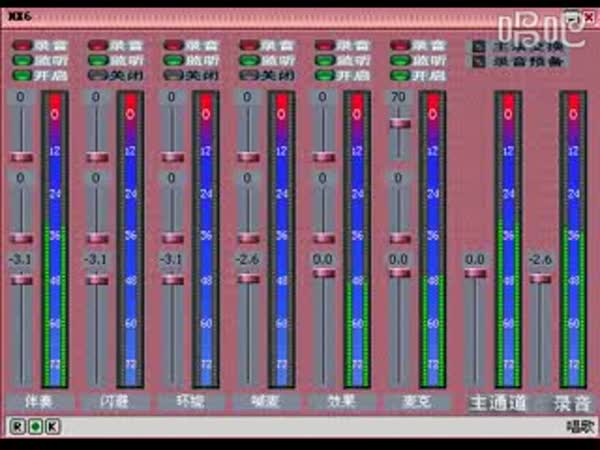
Task: Toggle the green 监听 indicator on 效果 channel
Action: (x=324, y=60)
